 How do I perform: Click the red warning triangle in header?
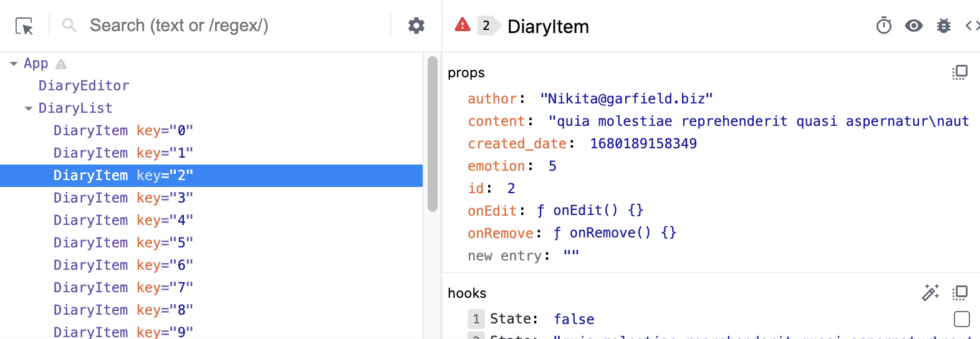[463, 25]
